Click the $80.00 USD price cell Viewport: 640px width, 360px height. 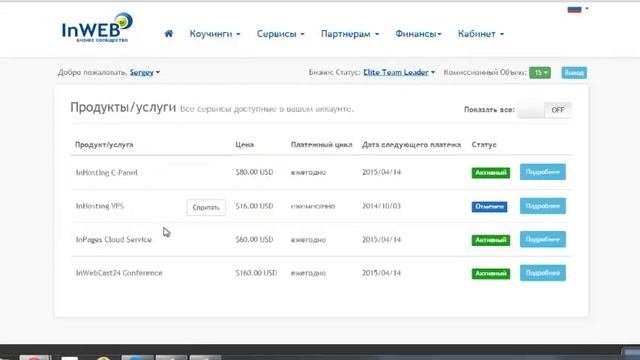click(x=254, y=172)
